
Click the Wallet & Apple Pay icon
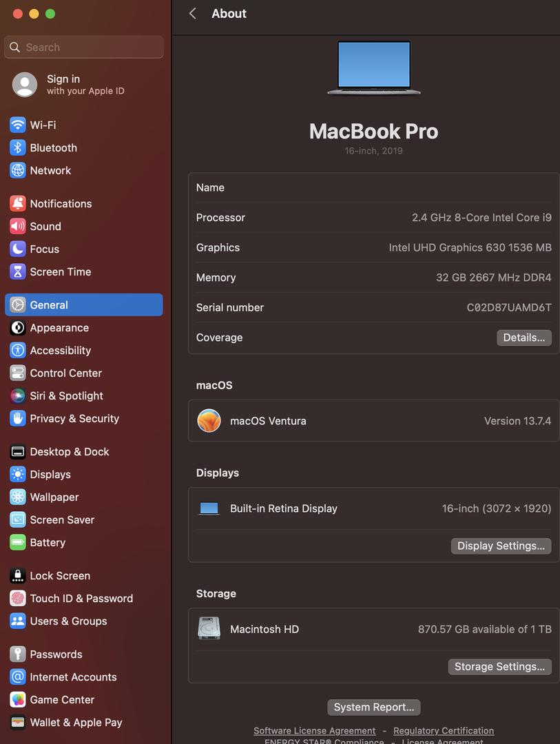coord(17,723)
